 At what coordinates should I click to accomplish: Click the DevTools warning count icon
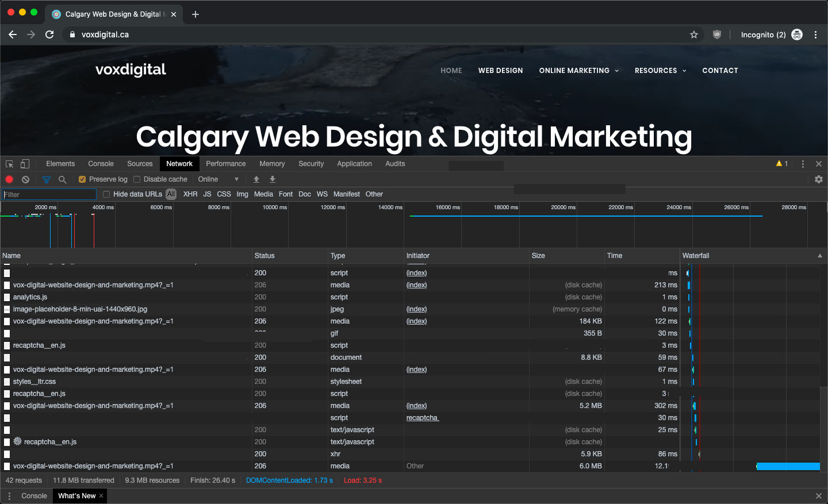(782, 164)
